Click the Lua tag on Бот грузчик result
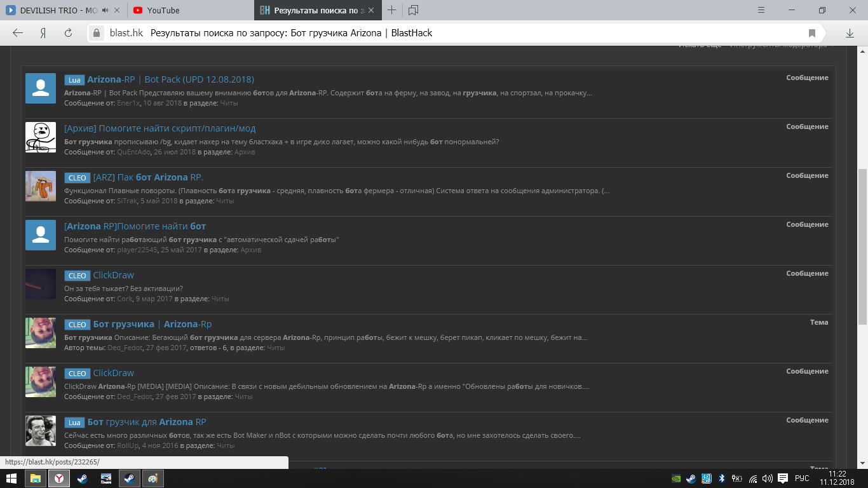868x488 pixels. [74, 423]
